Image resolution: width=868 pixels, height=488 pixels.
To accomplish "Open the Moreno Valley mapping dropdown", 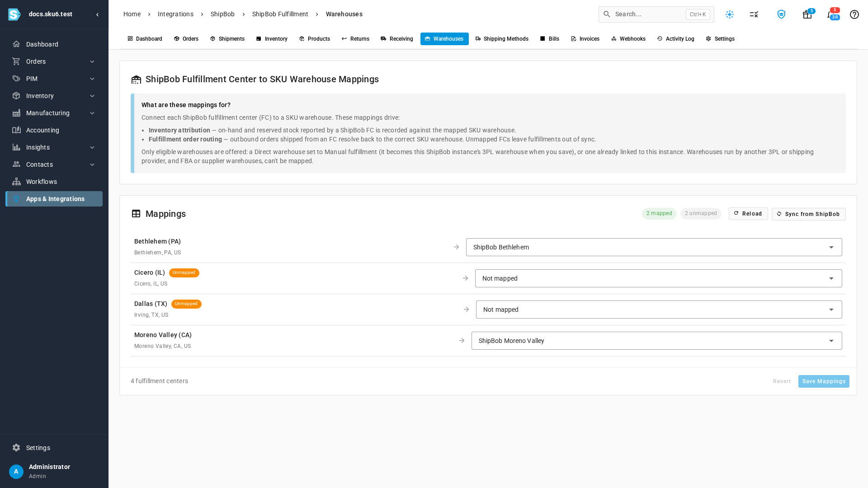I will point(656,341).
